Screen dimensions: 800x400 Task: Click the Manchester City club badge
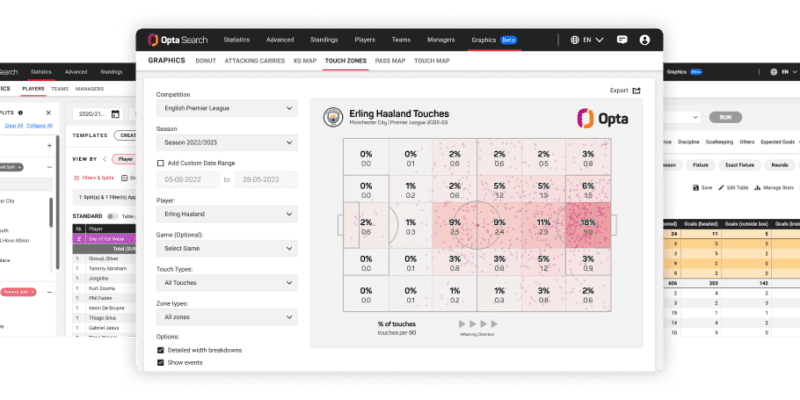tap(330, 117)
